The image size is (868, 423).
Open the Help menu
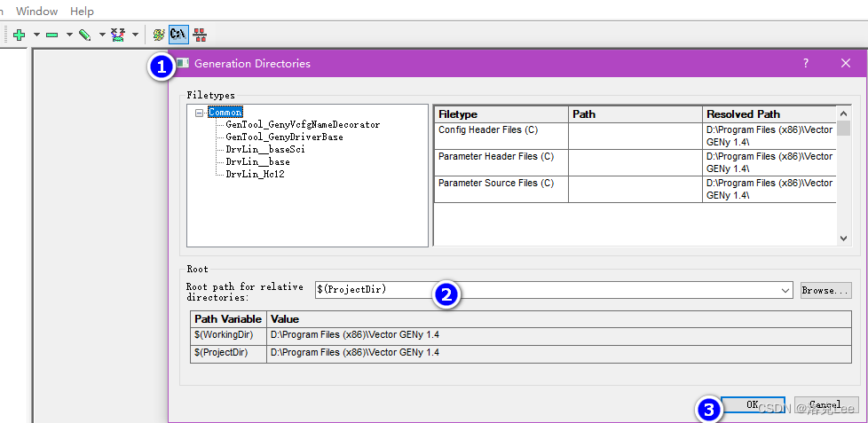coord(82,11)
